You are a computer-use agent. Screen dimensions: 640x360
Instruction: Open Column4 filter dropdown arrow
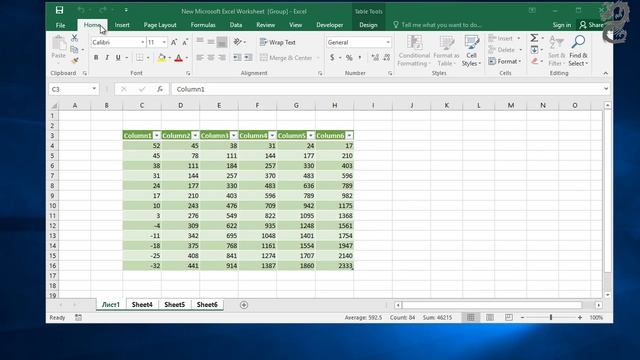[272, 136]
